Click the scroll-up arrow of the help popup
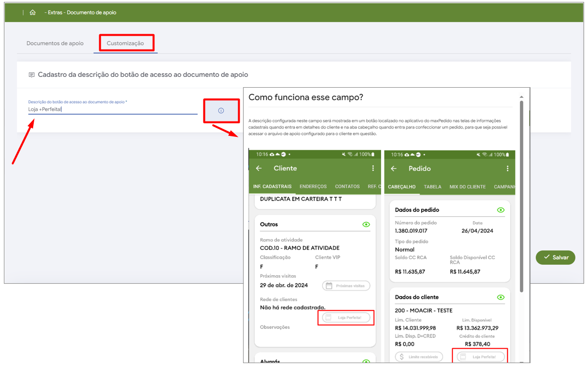The width and height of the screenshot is (588, 366). pyautogui.click(x=521, y=97)
